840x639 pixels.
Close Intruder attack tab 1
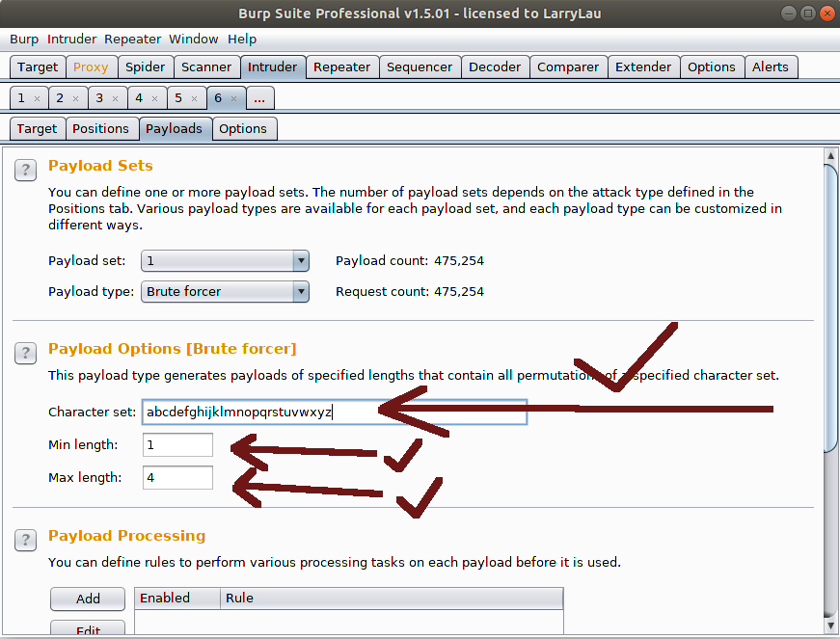point(37,98)
